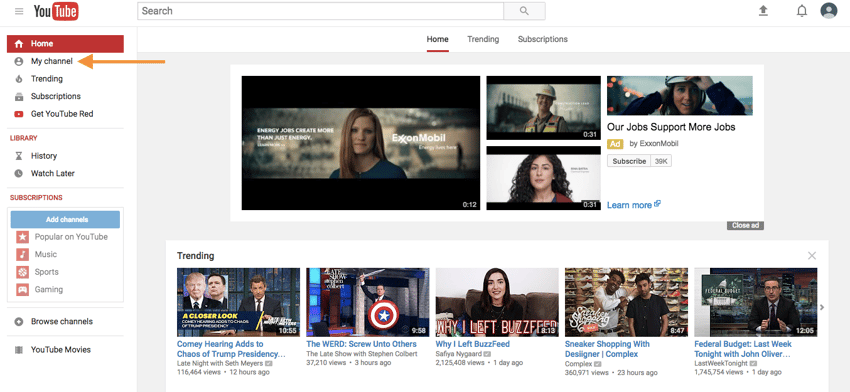The width and height of the screenshot is (850, 392).
Task: Switch to the Trending top tab
Action: coord(483,39)
